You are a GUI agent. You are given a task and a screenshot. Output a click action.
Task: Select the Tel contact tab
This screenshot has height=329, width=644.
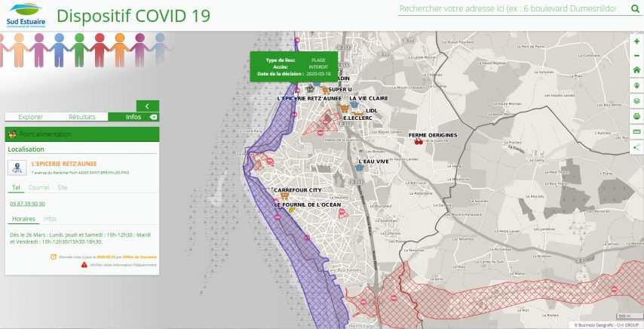pyautogui.click(x=16, y=188)
